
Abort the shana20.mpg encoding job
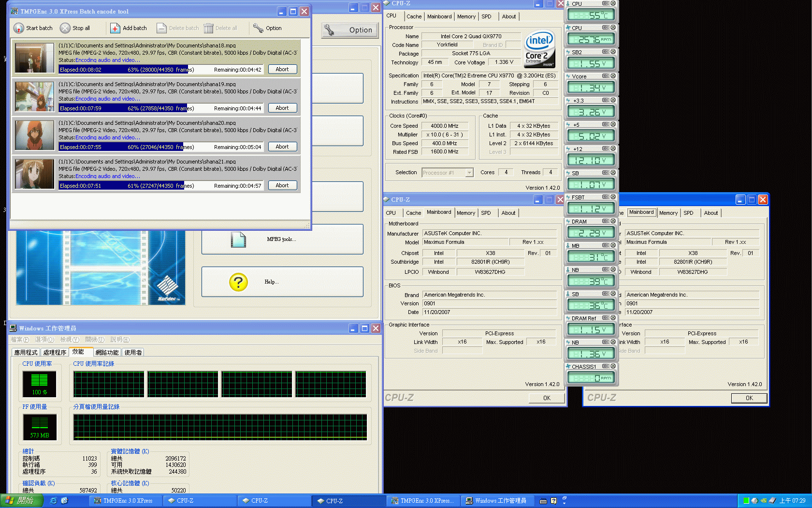coord(282,147)
